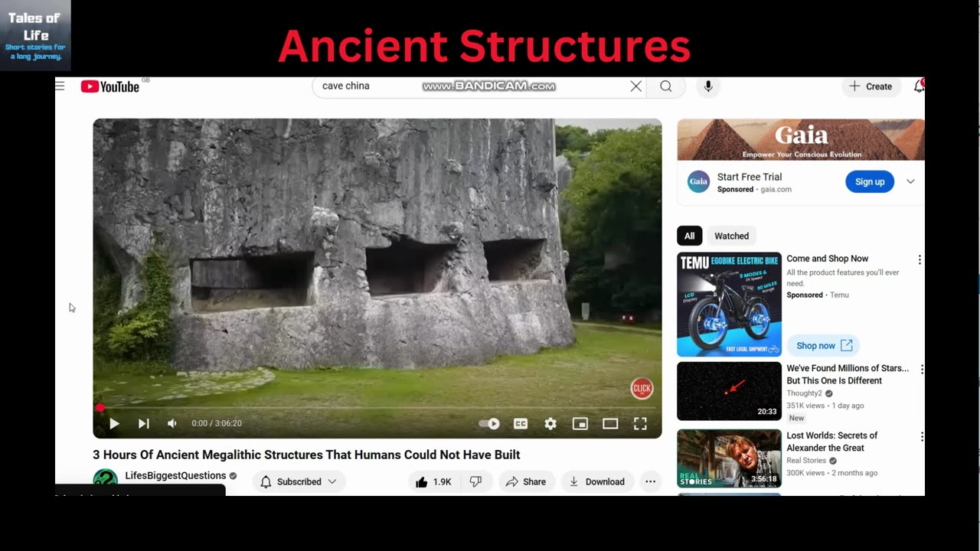
Task: Click the red CLICK channel watermark
Action: pyautogui.click(x=642, y=389)
